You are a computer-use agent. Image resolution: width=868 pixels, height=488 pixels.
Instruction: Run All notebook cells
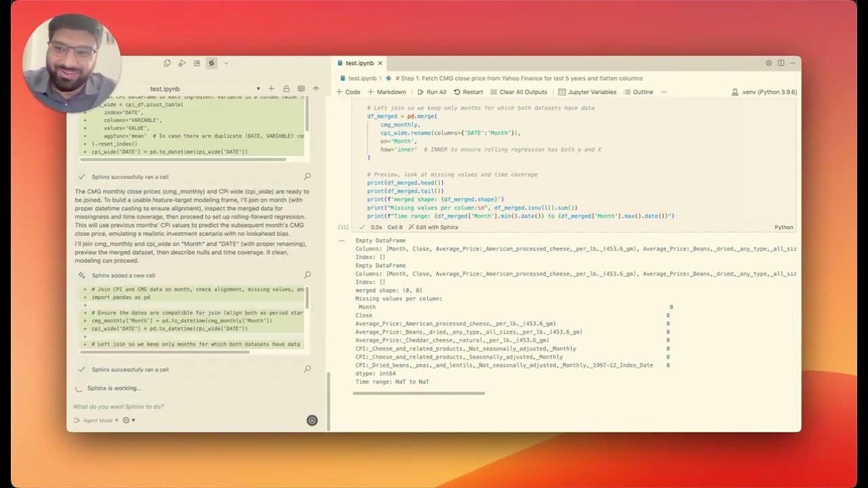point(432,91)
